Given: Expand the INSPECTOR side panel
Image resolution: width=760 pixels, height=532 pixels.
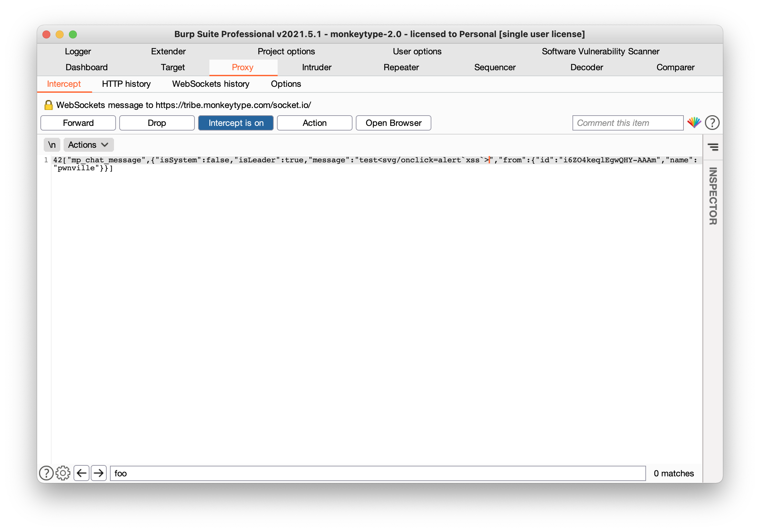Looking at the screenshot, I should click(713, 196).
